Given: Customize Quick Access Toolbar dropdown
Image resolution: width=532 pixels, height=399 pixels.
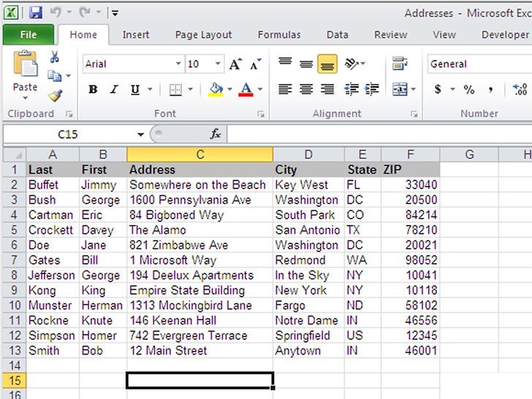Looking at the screenshot, I should coord(115,13).
